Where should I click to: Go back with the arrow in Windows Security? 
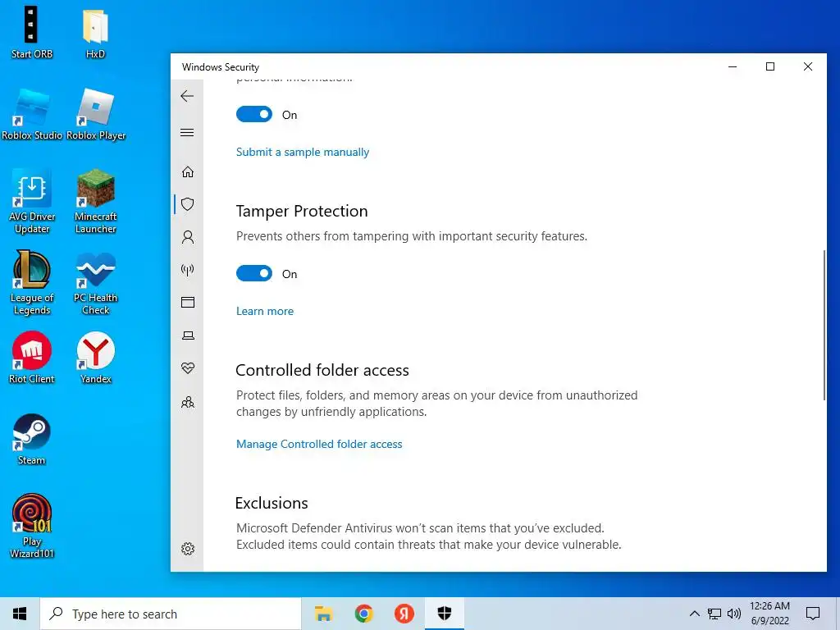click(187, 97)
